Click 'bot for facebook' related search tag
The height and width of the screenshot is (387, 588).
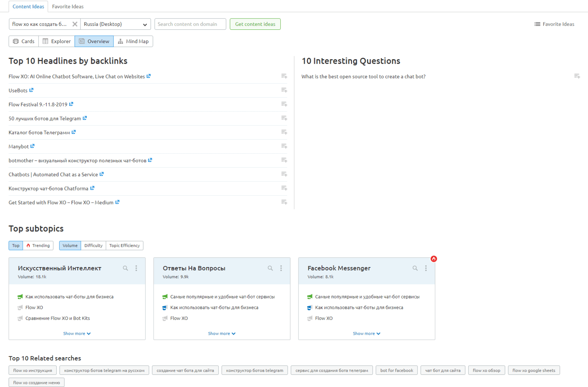(397, 370)
